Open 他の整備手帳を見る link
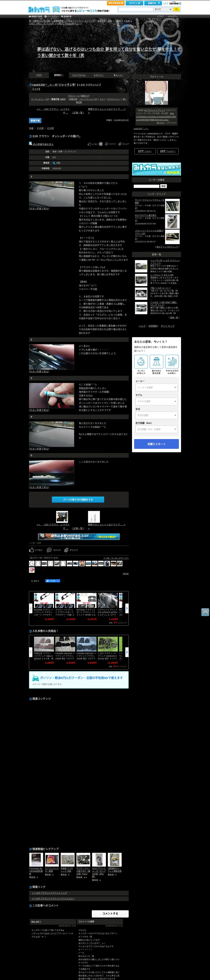 pyautogui.click(x=43, y=145)
